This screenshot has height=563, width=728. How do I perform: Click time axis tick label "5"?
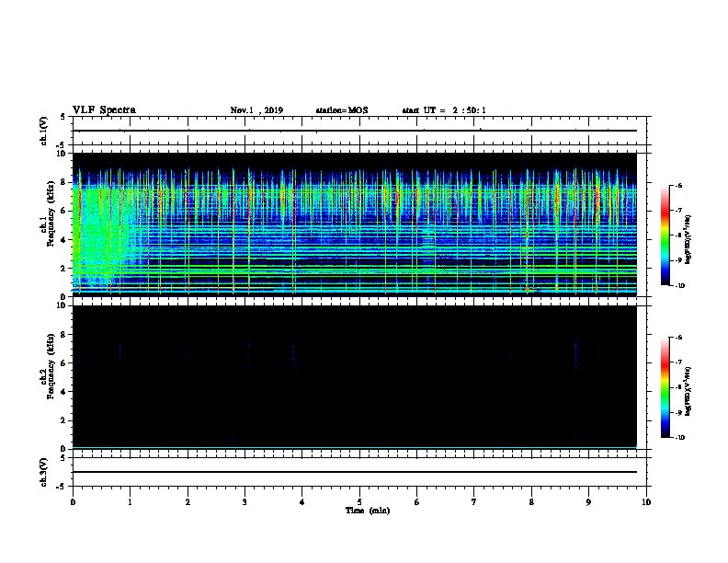[359, 501]
